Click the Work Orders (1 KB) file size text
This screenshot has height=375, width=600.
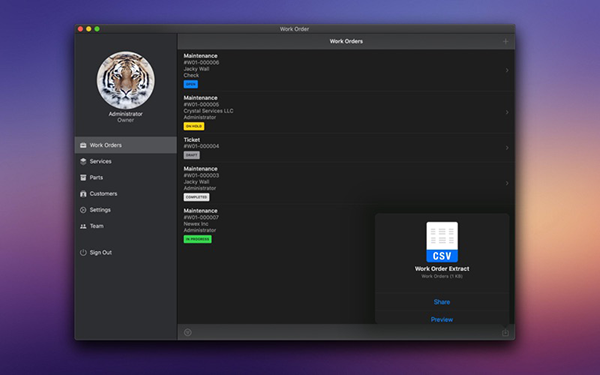(442, 276)
